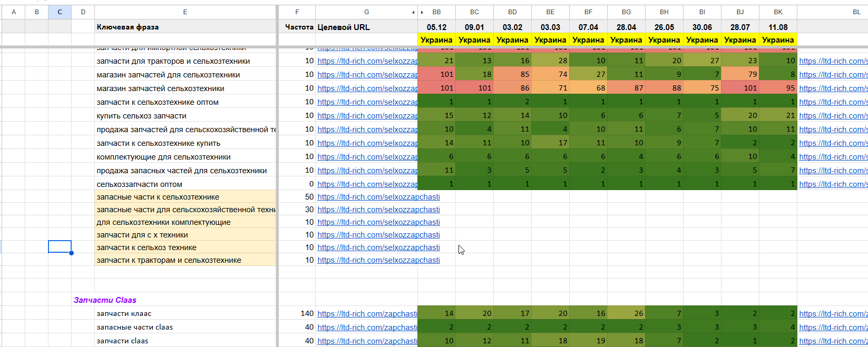
Task: Select 'запчасти claas' keyword cell
Action: [x=185, y=341]
